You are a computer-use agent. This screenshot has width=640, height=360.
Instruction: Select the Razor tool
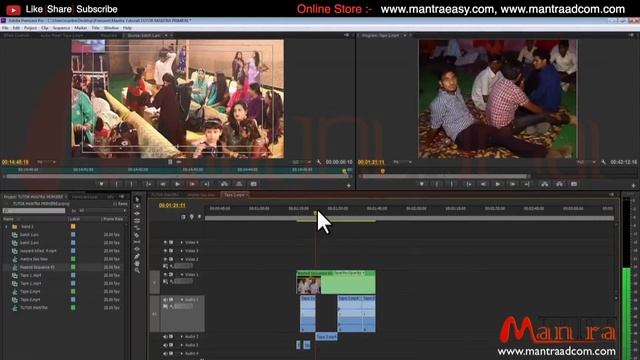(x=137, y=235)
